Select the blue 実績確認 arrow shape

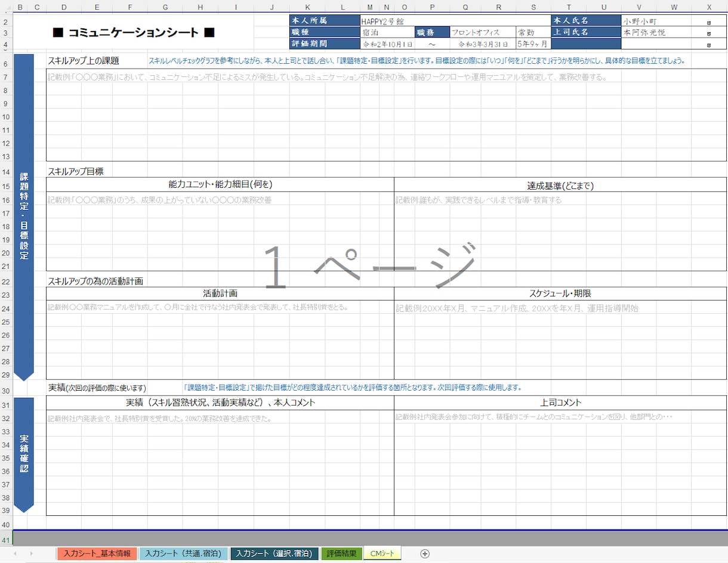point(23,454)
